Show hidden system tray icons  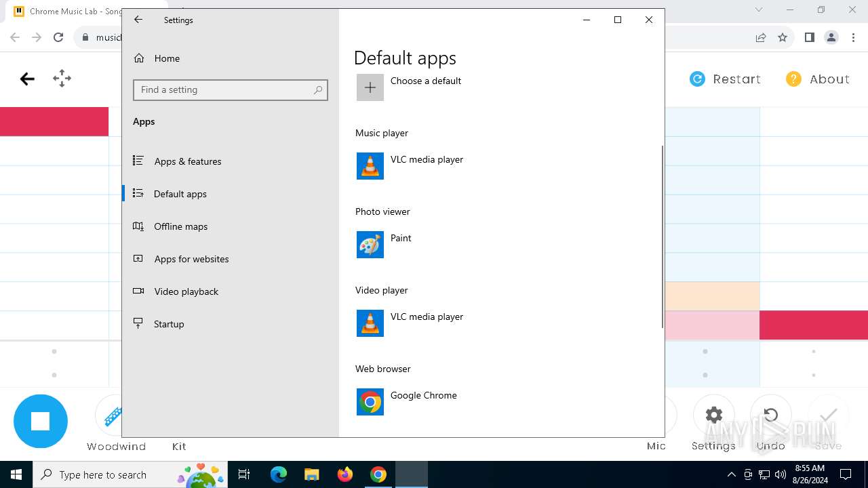pyautogui.click(x=731, y=474)
